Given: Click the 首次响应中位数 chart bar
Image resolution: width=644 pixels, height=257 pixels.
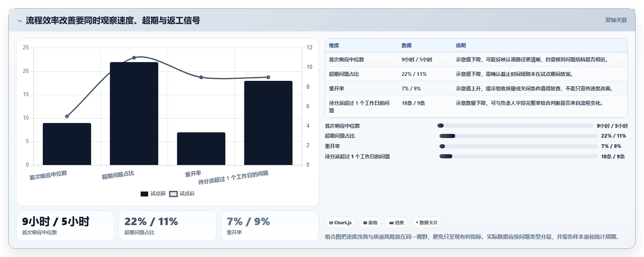Looking at the screenshot, I should [x=67, y=144].
